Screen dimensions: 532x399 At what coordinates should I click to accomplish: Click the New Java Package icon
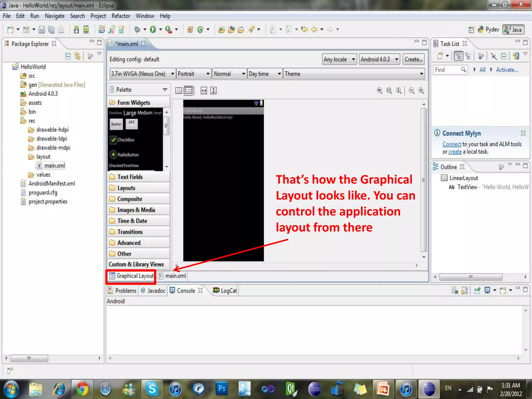190,30
